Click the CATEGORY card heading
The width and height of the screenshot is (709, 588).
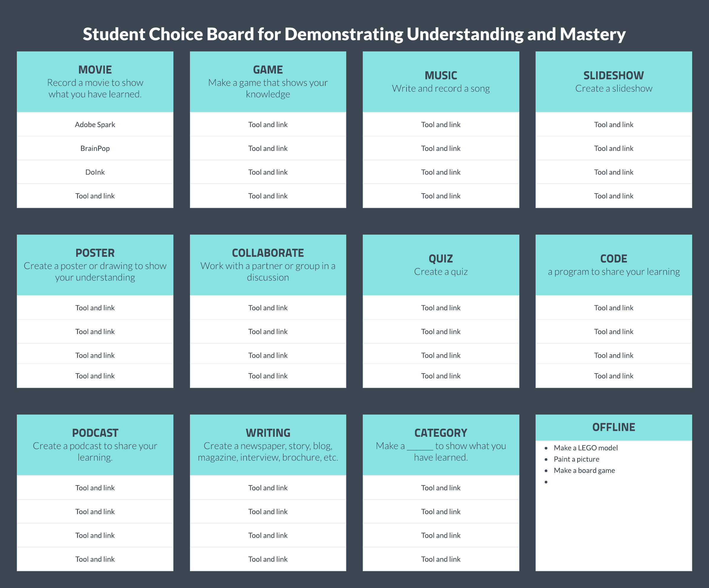point(440,433)
